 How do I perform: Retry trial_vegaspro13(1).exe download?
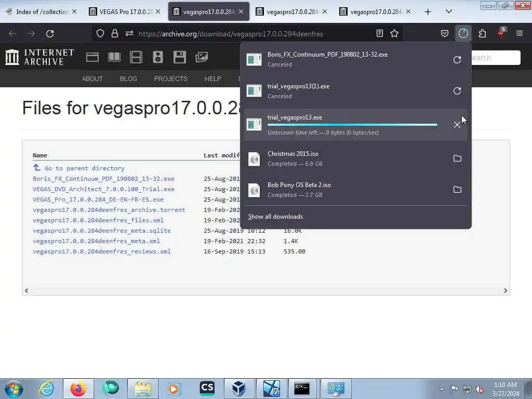pyautogui.click(x=457, y=91)
